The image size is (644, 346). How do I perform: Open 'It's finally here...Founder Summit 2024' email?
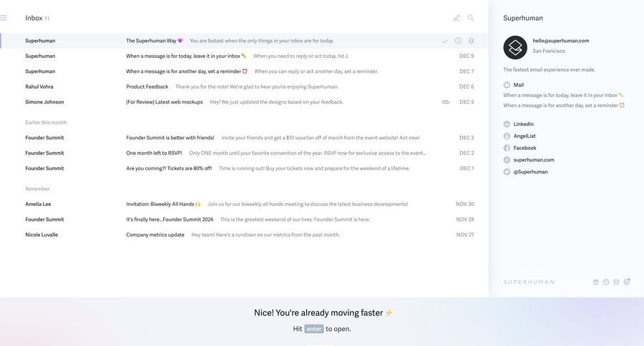245,219
